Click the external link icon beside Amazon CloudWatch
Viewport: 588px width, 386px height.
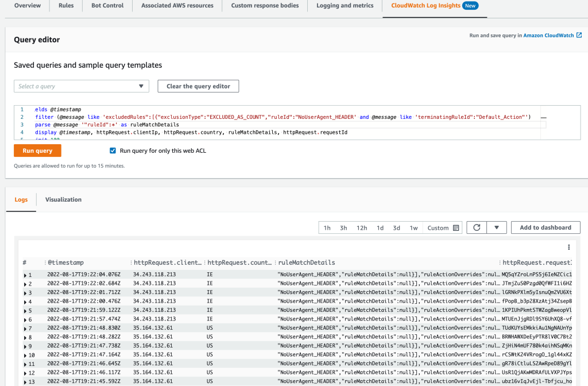click(579, 35)
